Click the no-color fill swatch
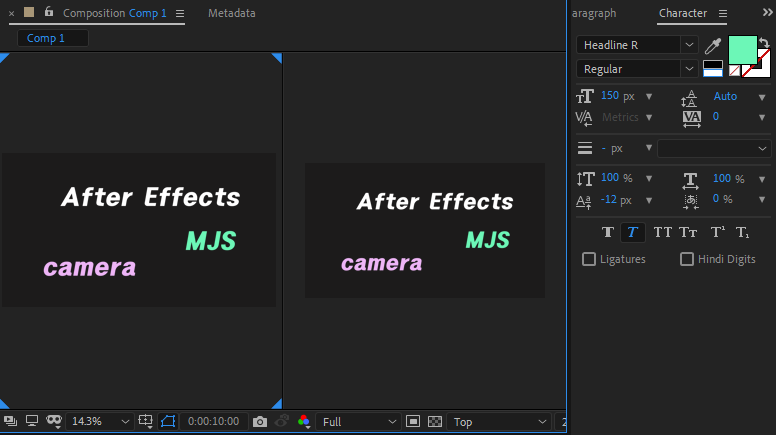The height and width of the screenshot is (435, 776). pyautogui.click(x=734, y=71)
